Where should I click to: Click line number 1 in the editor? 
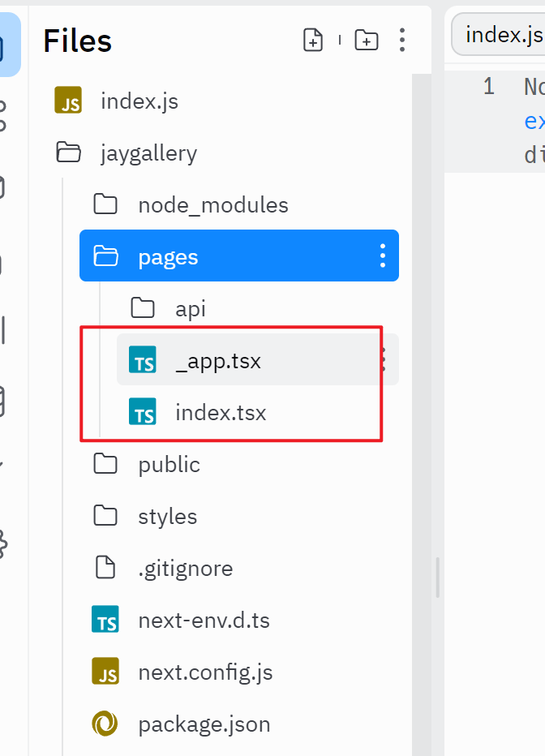pyautogui.click(x=488, y=86)
